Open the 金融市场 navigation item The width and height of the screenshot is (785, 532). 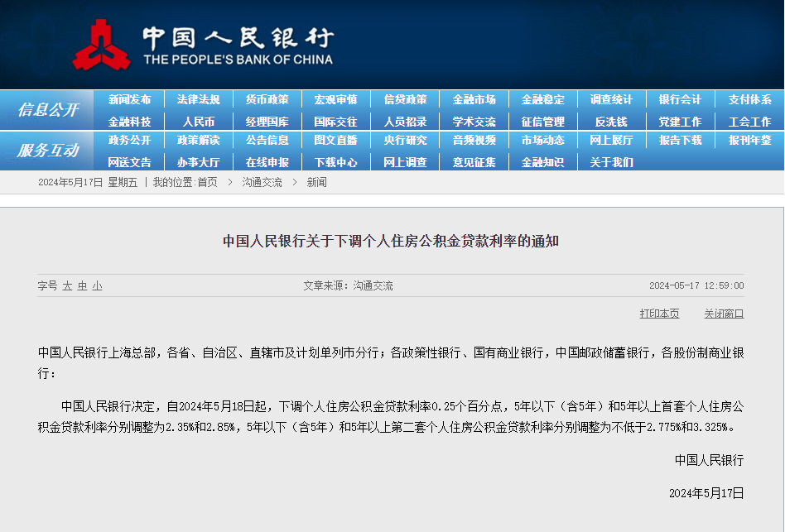coord(473,99)
